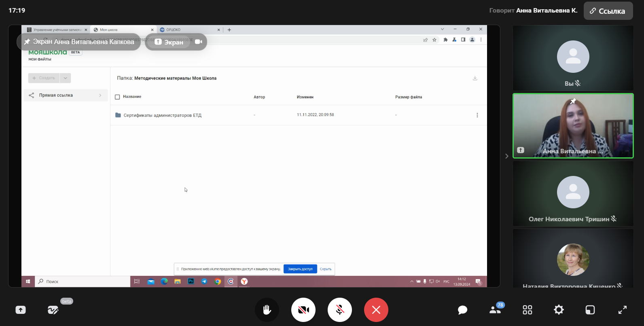Copy the call link via Ссылка

(608, 11)
